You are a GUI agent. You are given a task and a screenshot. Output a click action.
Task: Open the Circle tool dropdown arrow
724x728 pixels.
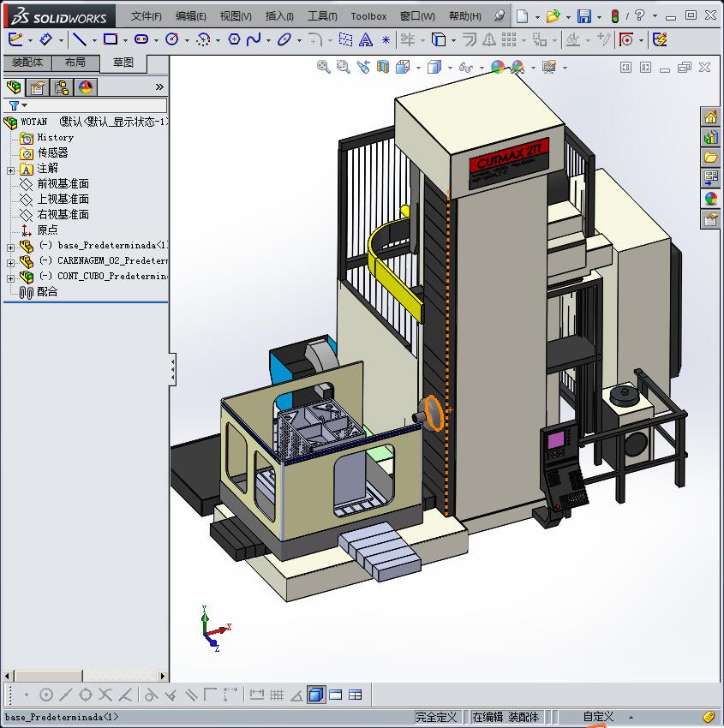coord(187,41)
